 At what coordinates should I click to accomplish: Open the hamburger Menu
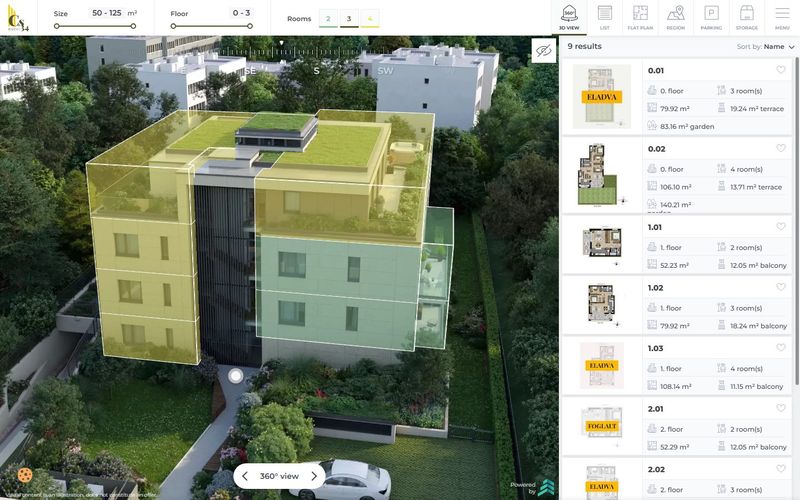coord(782,17)
